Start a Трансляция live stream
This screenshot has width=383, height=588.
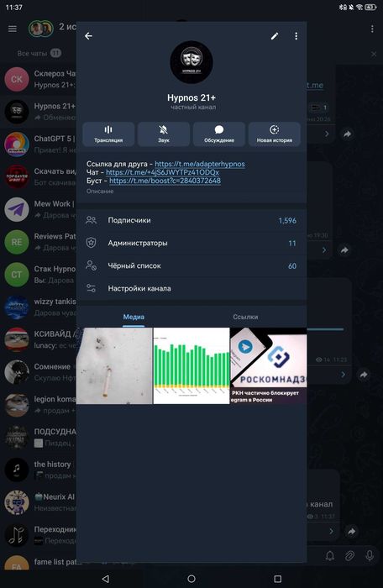coord(108,134)
